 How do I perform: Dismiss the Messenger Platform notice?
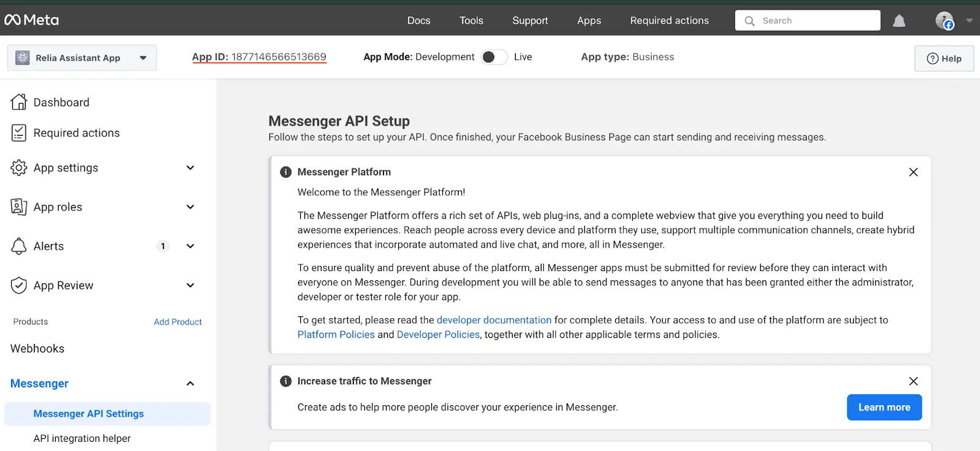point(913,172)
